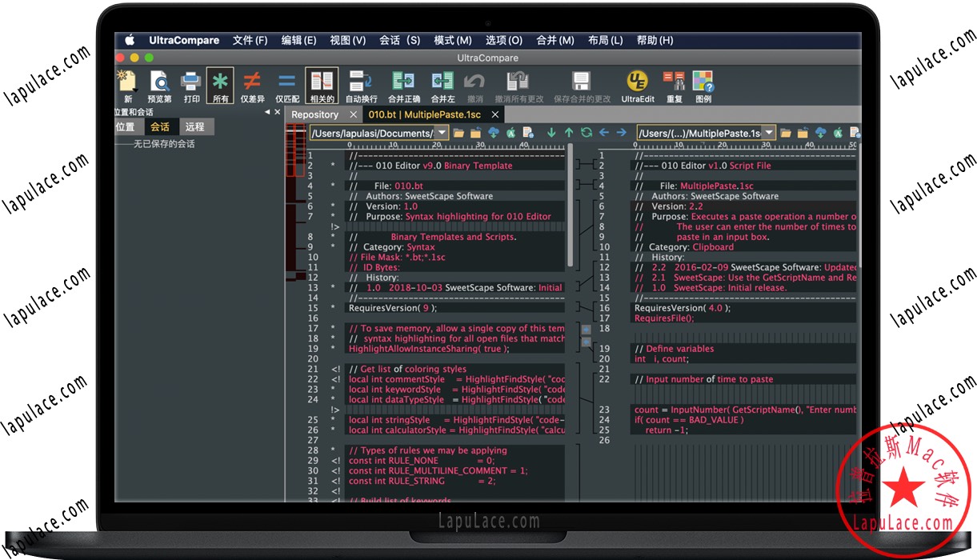Viewport: 977px width, 560px height.
Task: Open the 视图 (V) menu
Action: tap(347, 40)
